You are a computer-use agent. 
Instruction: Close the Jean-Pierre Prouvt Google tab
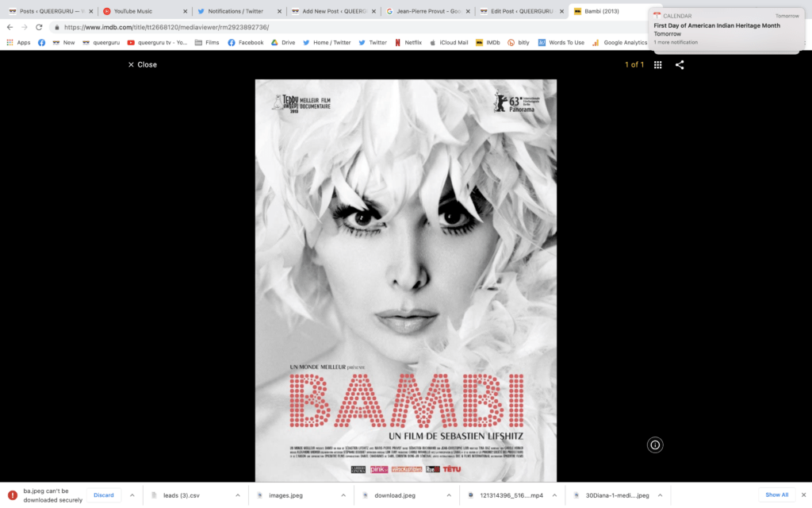pyautogui.click(x=468, y=11)
